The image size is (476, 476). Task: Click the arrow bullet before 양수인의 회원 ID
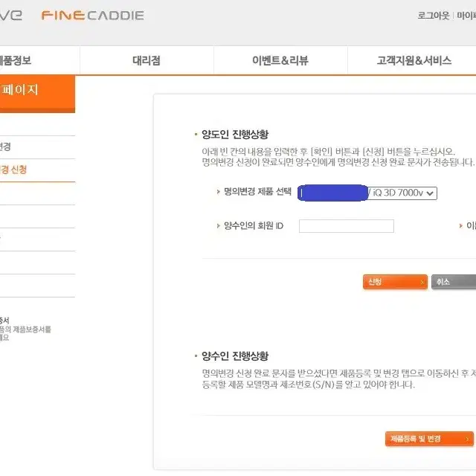coord(218,225)
